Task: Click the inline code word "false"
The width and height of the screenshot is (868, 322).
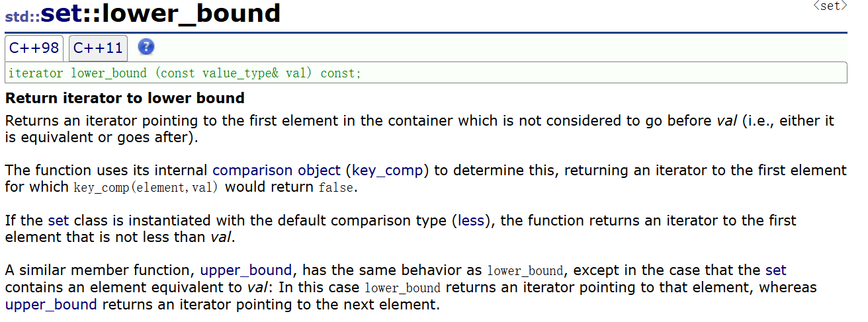Action: (x=335, y=188)
